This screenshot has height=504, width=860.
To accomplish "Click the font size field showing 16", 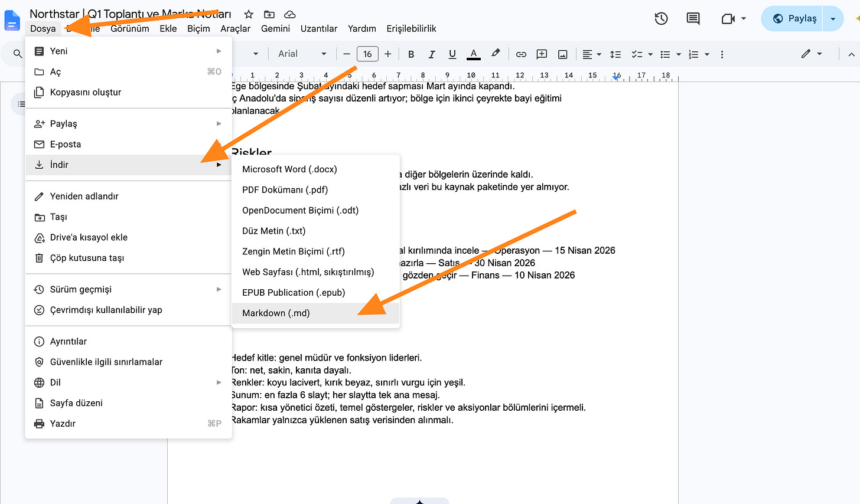I will pos(367,54).
